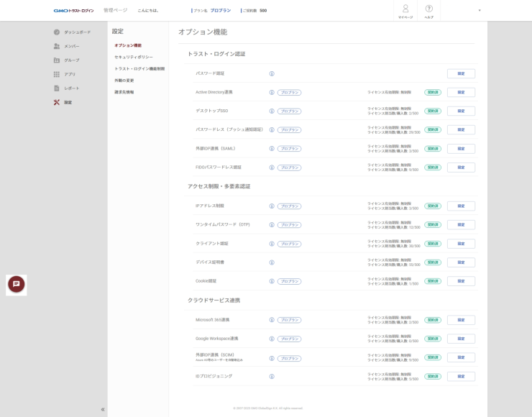Show info for Active Directory連携
This screenshot has height=417, width=532.
click(x=272, y=92)
